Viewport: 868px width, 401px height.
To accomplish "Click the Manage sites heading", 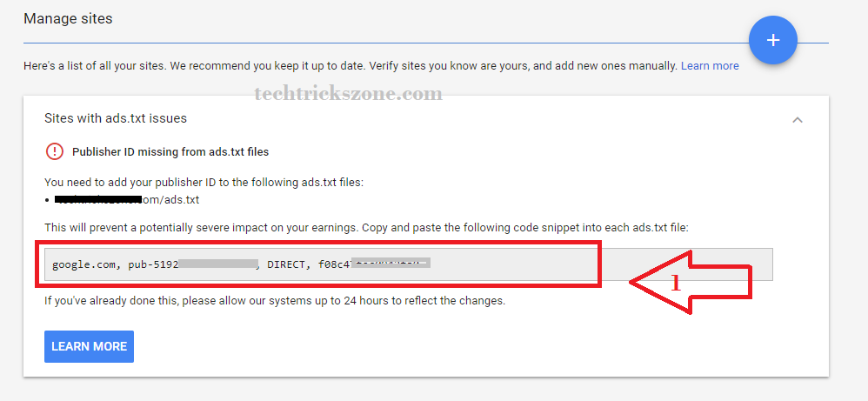I will (68, 18).
